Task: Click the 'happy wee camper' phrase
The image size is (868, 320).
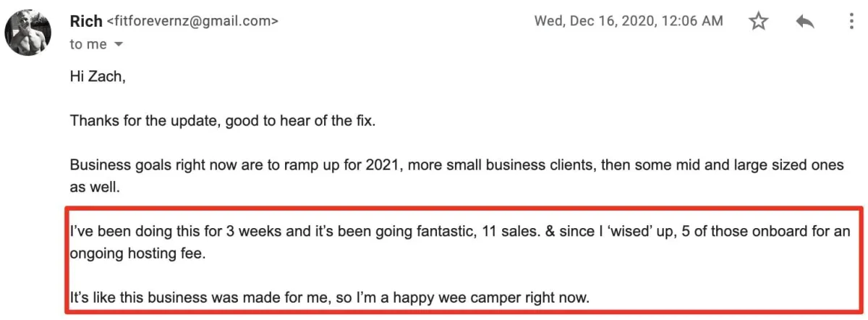Action: pyautogui.click(x=505, y=296)
